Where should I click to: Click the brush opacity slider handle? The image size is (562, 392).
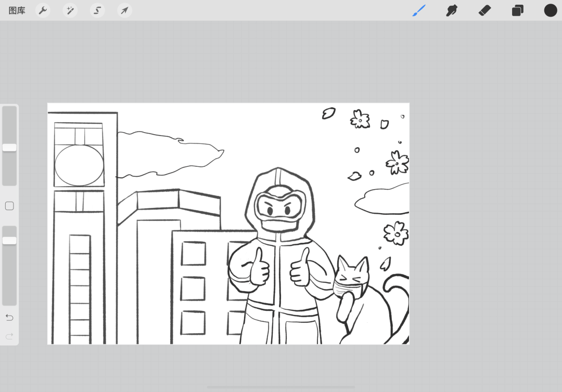(9, 240)
